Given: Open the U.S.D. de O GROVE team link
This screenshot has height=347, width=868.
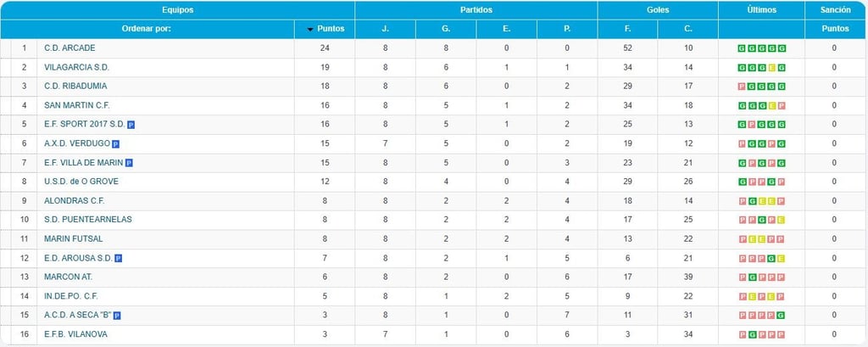Looking at the screenshot, I should 81,182.
